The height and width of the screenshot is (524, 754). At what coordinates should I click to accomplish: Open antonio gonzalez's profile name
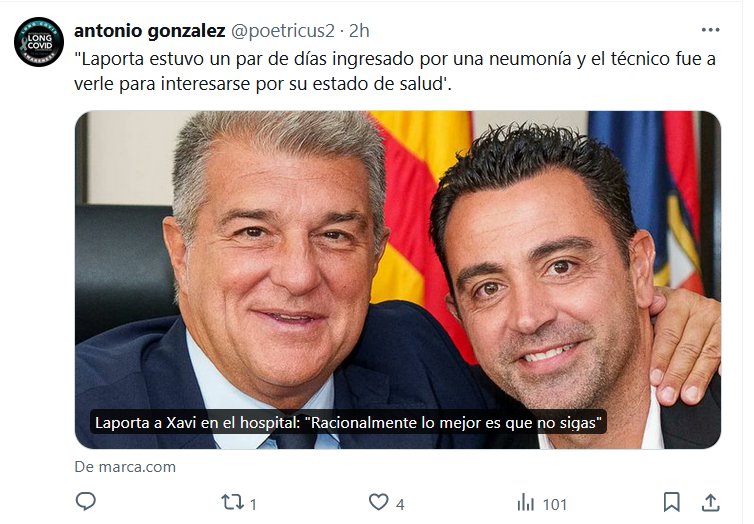tap(150, 31)
